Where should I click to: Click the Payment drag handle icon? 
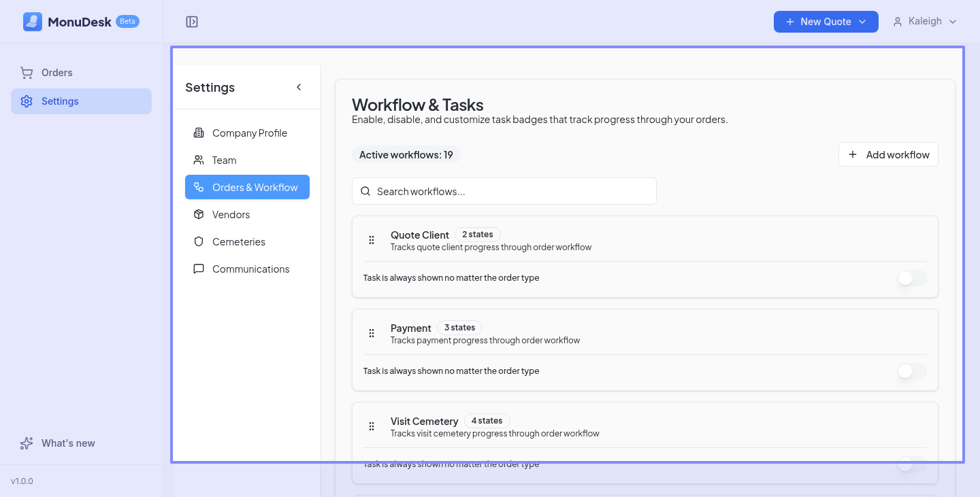click(x=372, y=333)
